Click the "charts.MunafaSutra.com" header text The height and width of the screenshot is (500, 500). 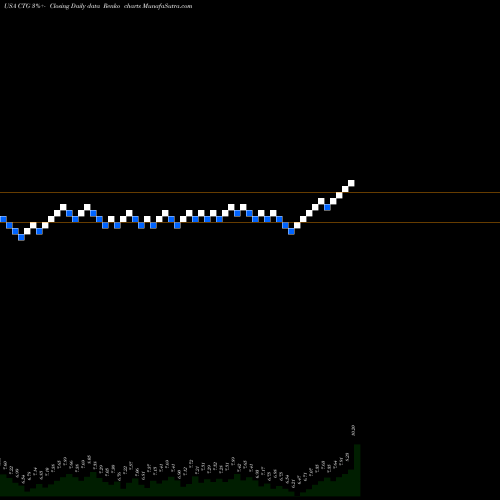tap(158, 6)
